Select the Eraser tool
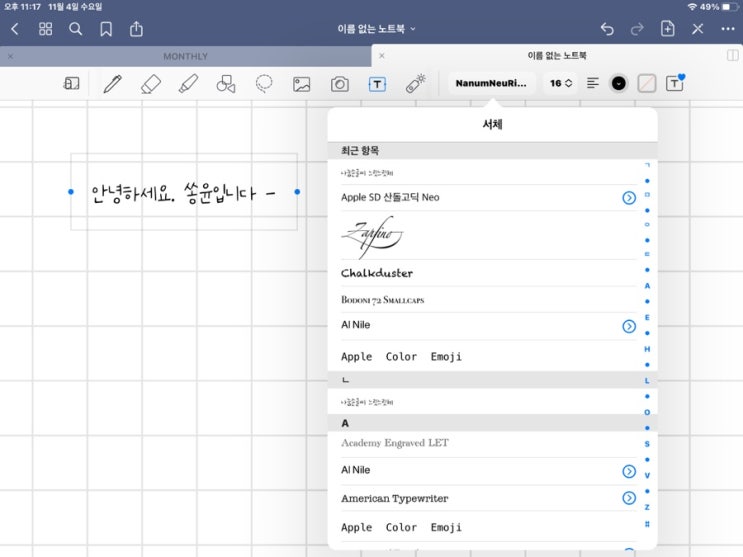 (x=151, y=84)
